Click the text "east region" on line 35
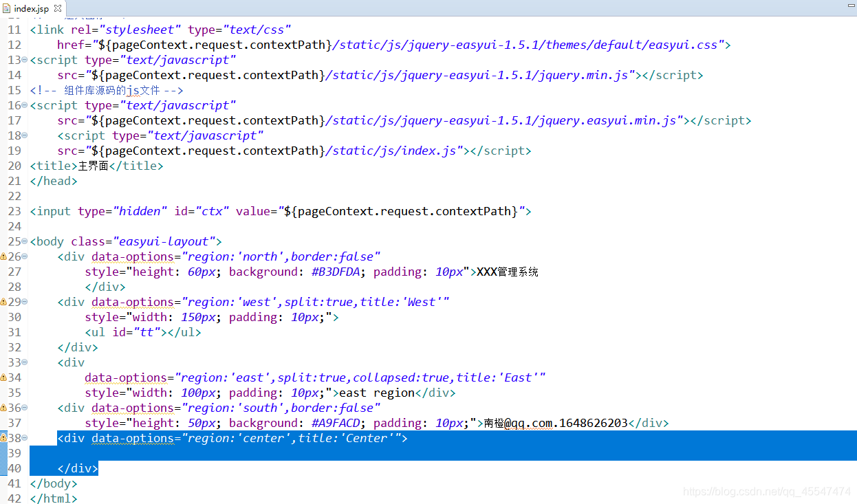The width and height of the screenshot is (857, 504). coord(378,393)
